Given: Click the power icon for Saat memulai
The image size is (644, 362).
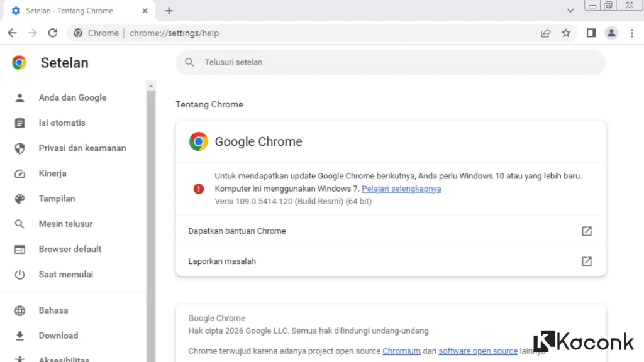Looking at the screenshot, I should [x=19, y=275].
